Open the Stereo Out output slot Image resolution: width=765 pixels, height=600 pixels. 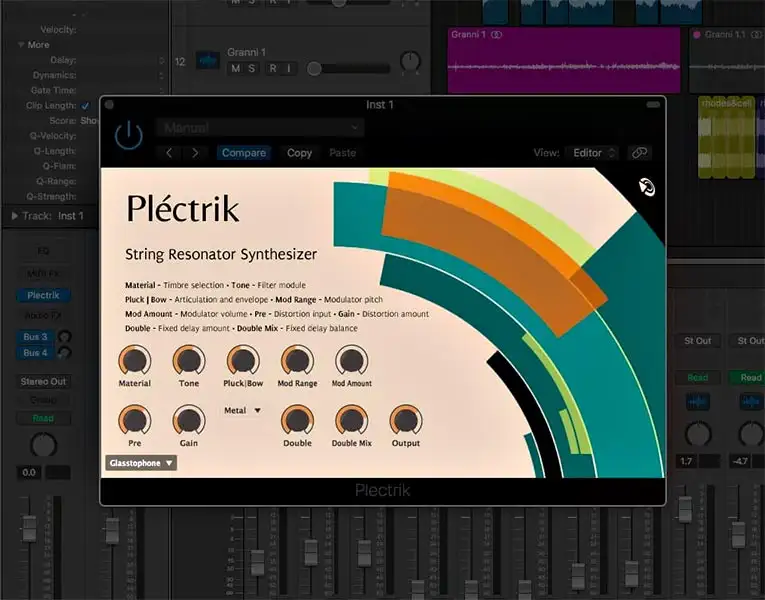[x=43, y=381]
